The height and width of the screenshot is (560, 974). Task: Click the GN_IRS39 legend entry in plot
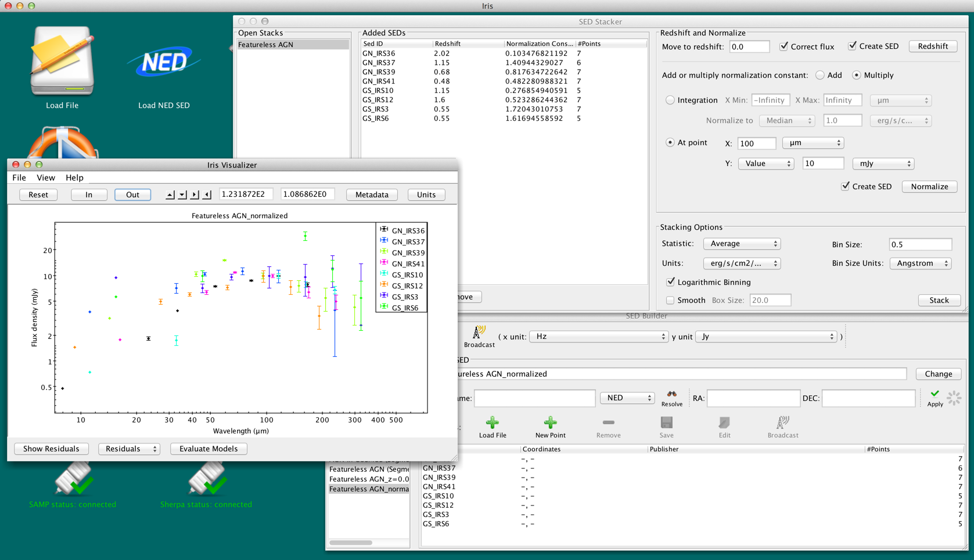[402, 253]
